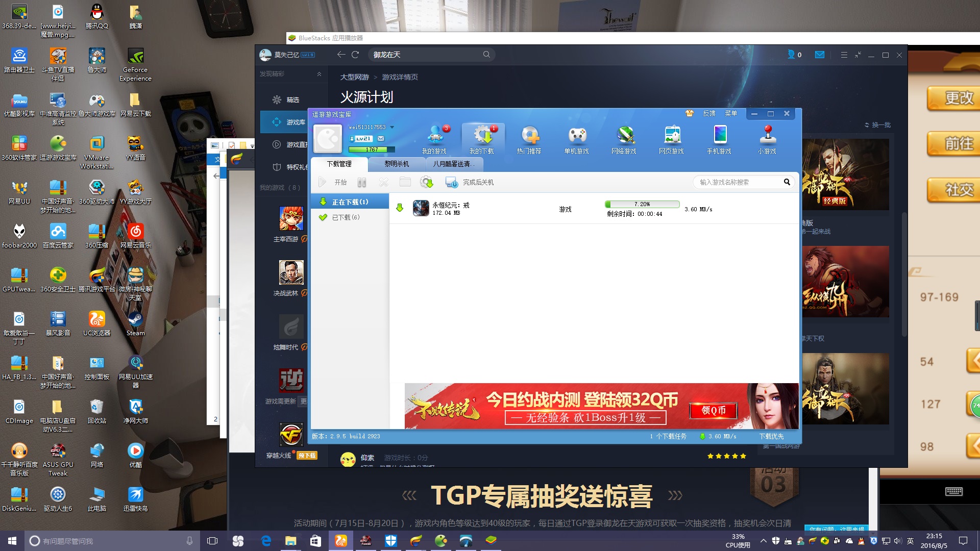Open download settings gear icon
Image resolution: width=980 pixels, height=551 pixels.
pyautogui.click(x=427, y=182)
